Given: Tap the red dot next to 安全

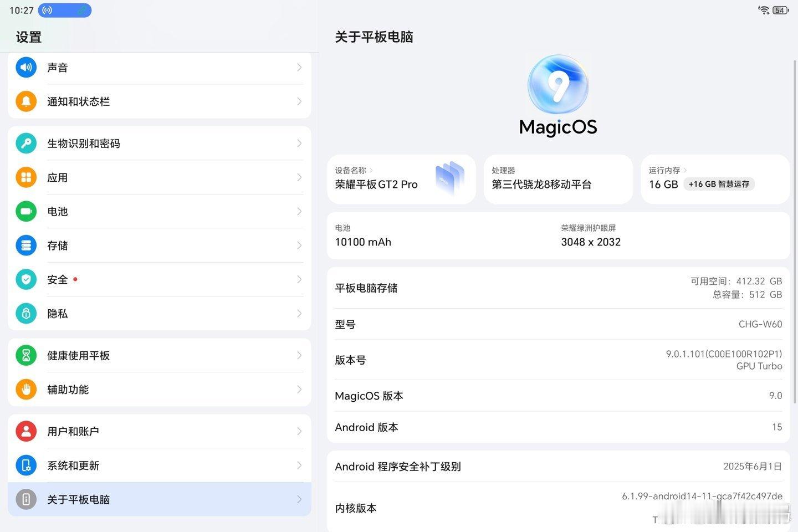Looking at the screenshot, I should coord(75,279).
